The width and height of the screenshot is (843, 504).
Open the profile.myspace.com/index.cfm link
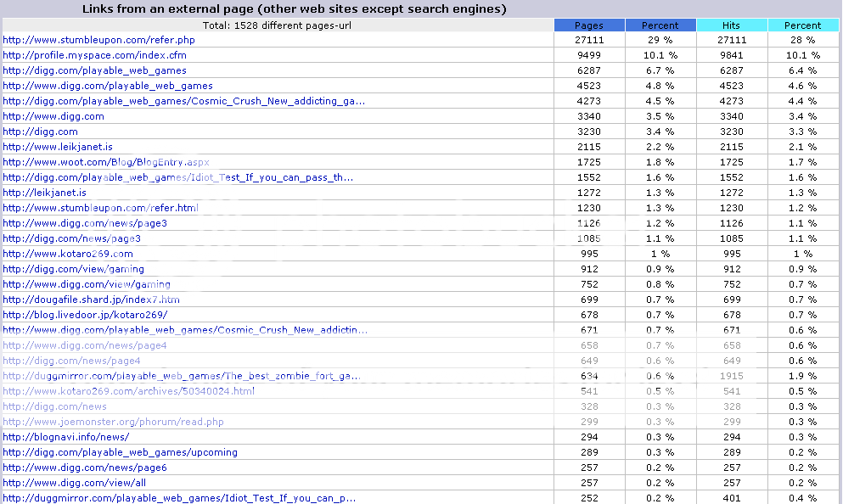(x=94, y=55)
